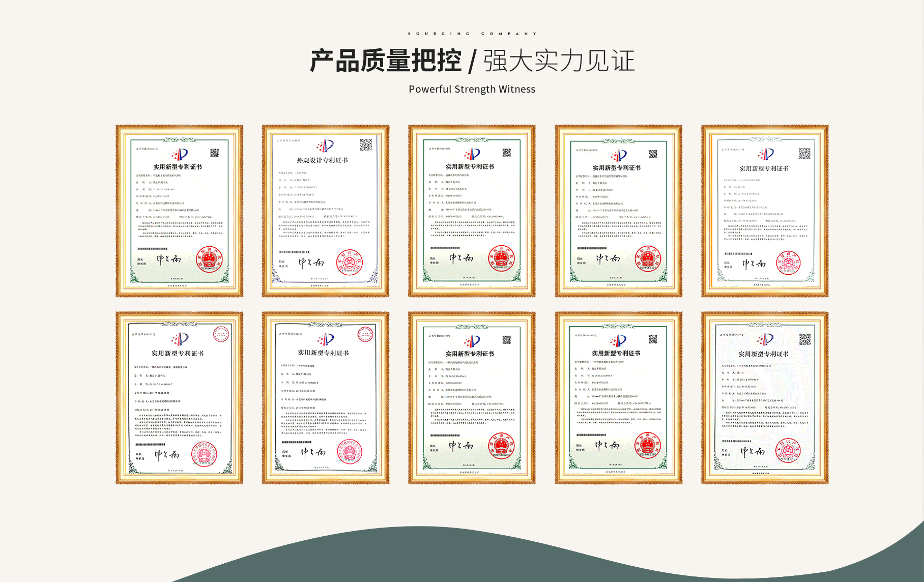The image size is (924, 582).
Task: Select the fourth certificate in the top row
Action: point(618,211)
